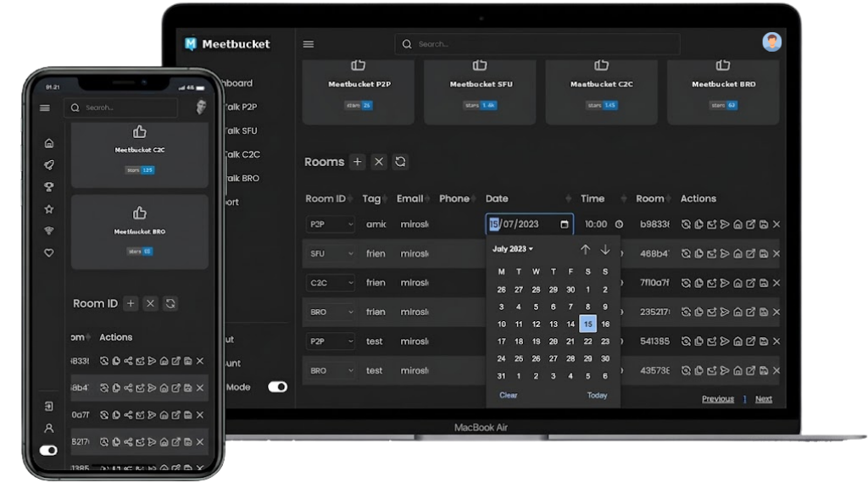Open the Meetbucket P2P card on laptop

pyautogui.click(x=359, y=91)
